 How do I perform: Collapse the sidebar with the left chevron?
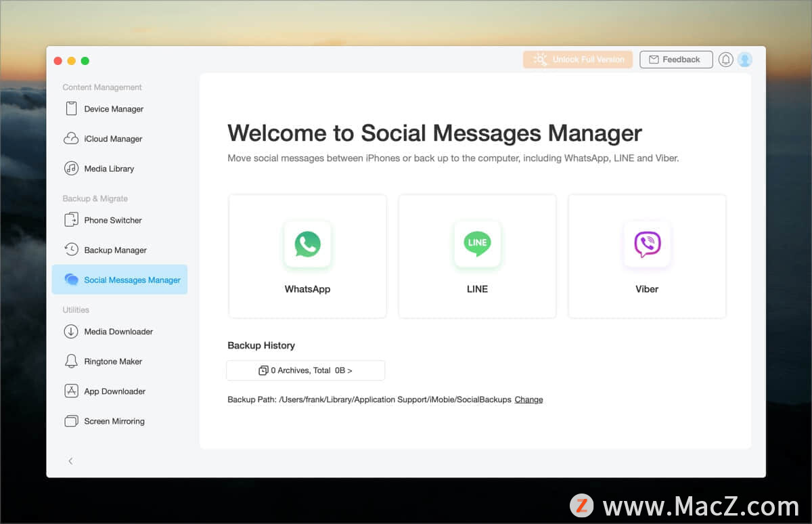click(70, 461)
